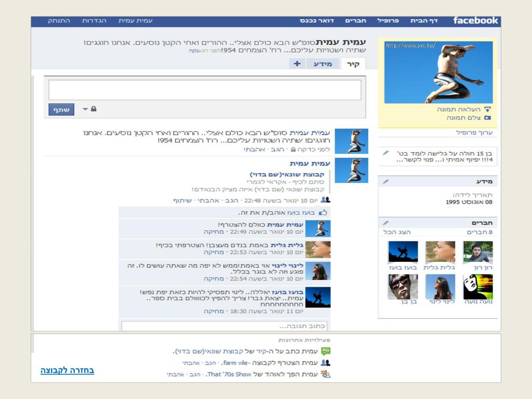Open friend בועז בועז thumbnail in sidebar
532x399 pixels.
click(x=403, y=251)
